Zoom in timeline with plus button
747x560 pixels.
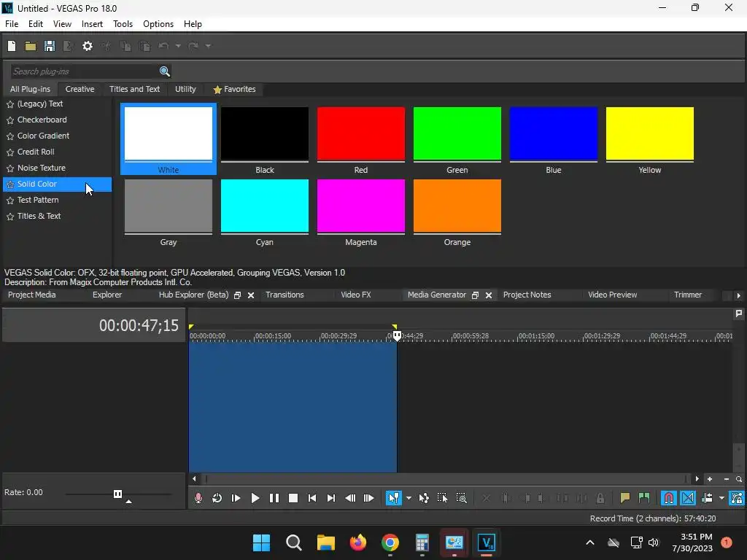[710, 479]
